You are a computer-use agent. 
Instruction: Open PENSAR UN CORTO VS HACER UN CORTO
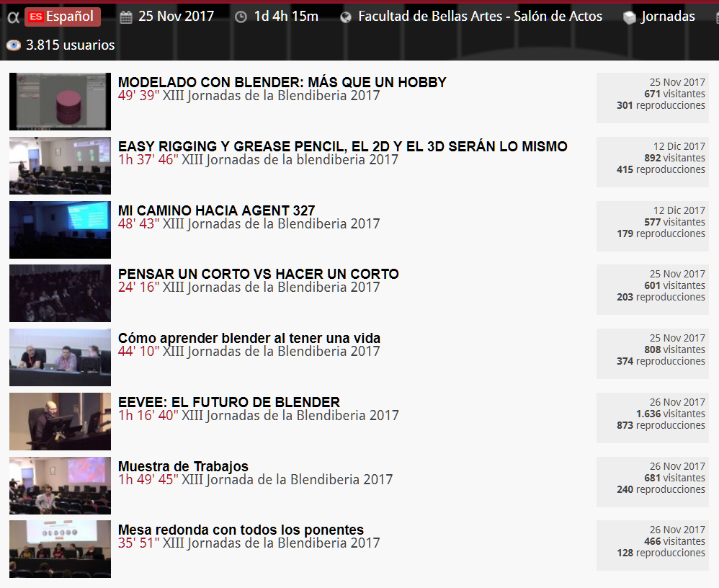coord(259,274)
